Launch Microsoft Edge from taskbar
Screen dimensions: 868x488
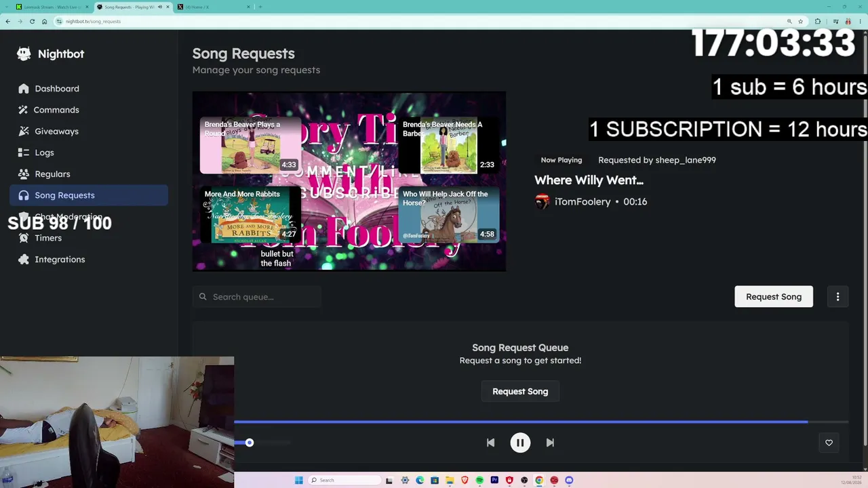420,481
